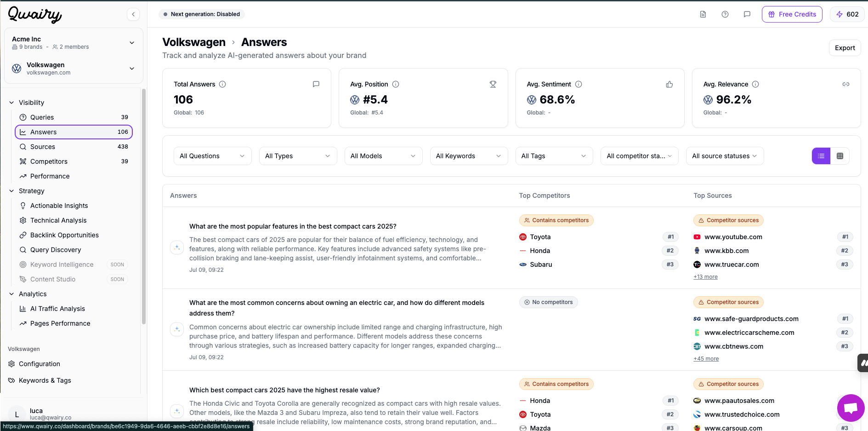868x431 pixels.
Task: Click the info icon next to Total Answers
Action: pyautogui.click(x=222, y=84)
